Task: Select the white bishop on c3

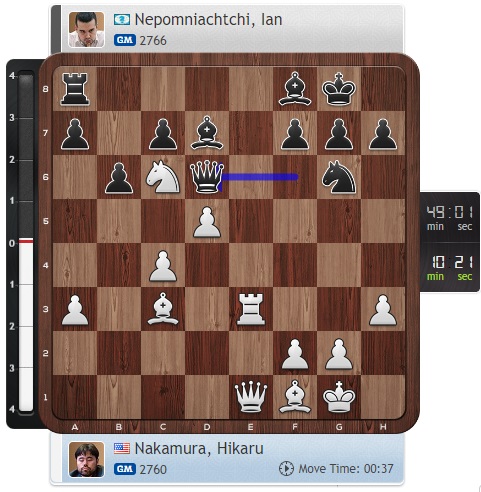Action: point(163,309)
